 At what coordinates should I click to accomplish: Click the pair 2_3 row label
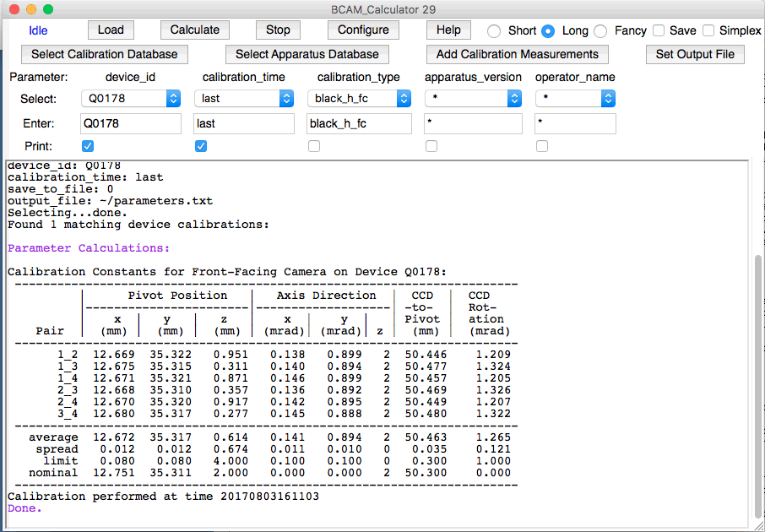68,390
